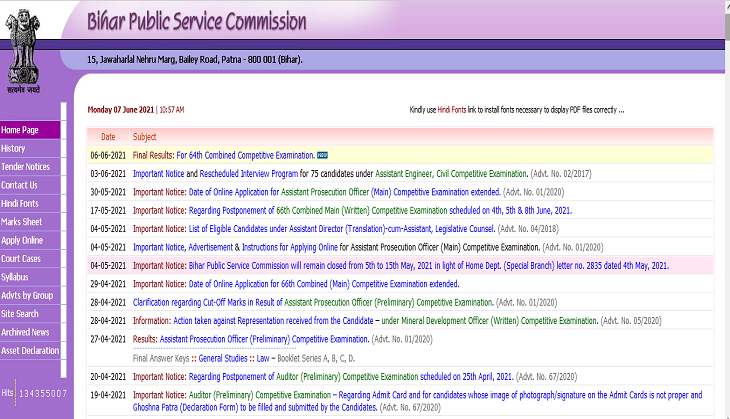Screen dimensions: 730x419
Task: Click the national emblem logo
Action: [x=23, y=51]
